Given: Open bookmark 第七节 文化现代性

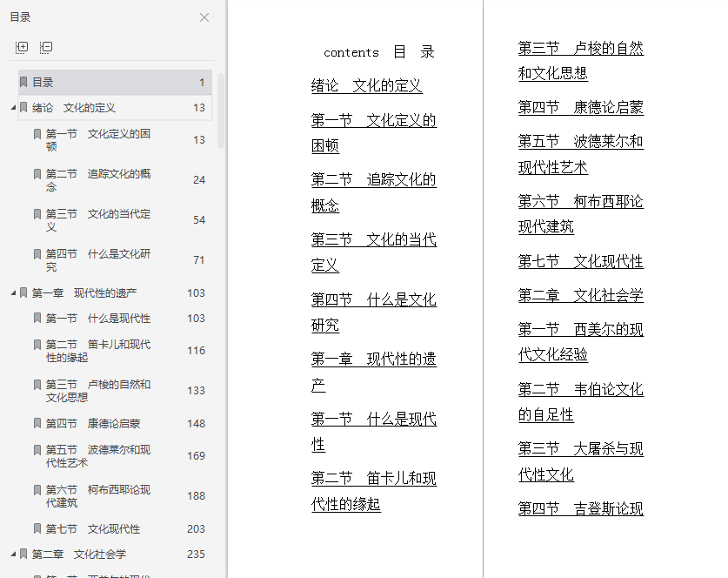Looking at the screenshot, I should point(93,529).
